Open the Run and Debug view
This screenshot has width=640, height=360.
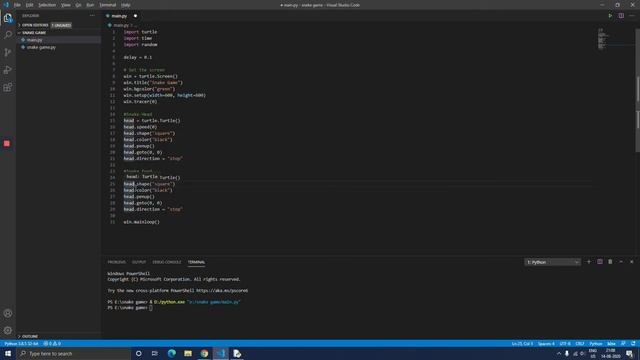(8, 70)
